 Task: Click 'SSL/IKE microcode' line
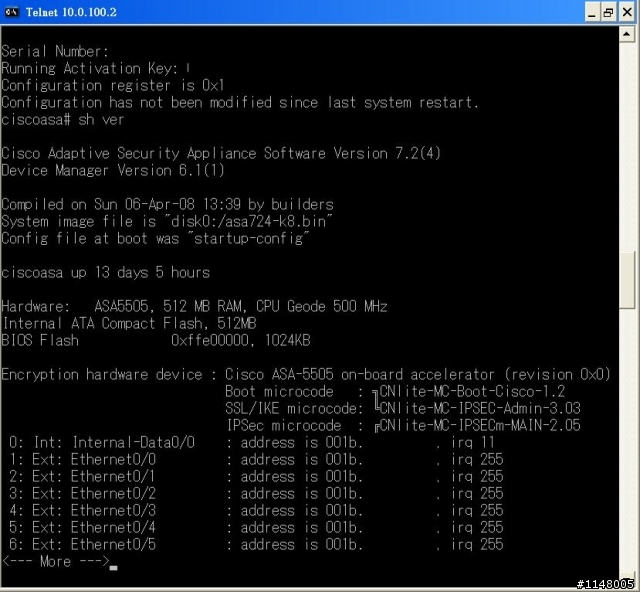402,409
